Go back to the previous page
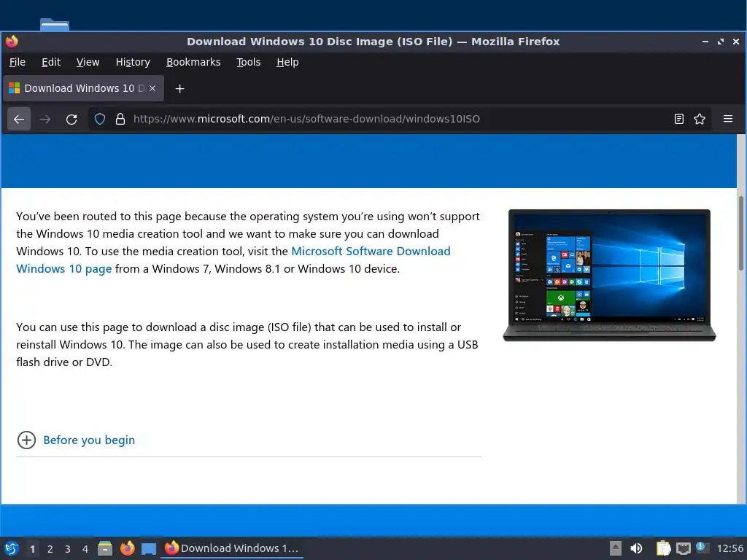 point(19,119)
